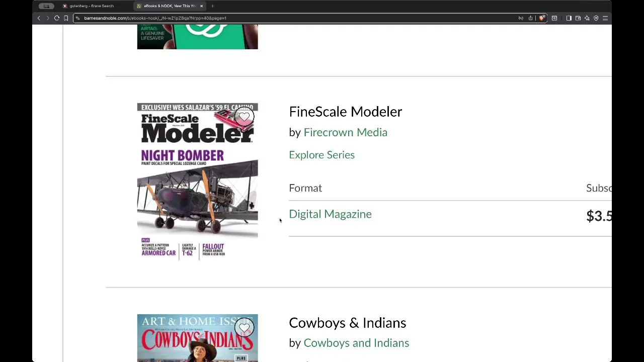This screenshot has height=362, width=644.
Task: Open the FineScale Modeler title link
Action: tap(345, 112)
